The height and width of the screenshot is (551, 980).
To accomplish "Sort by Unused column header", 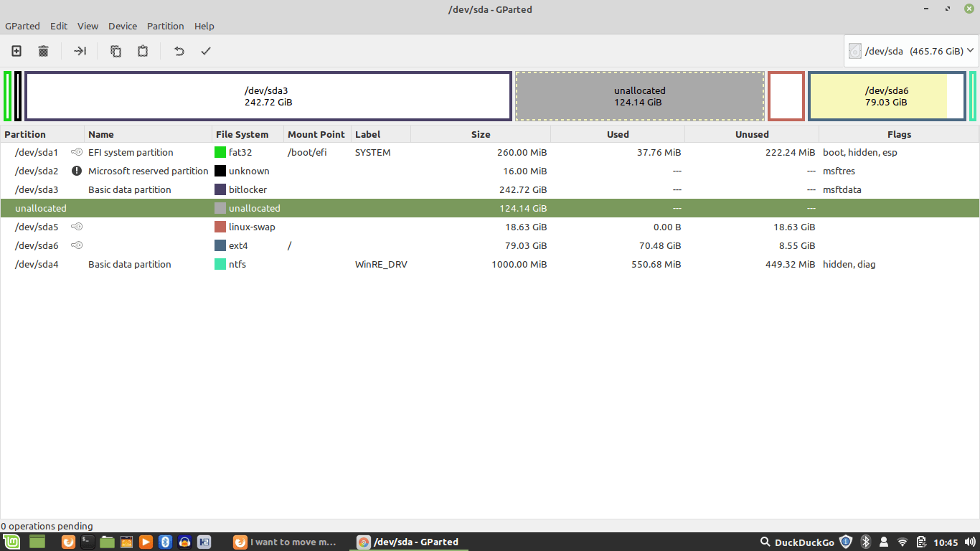I will (x=752, y=134).
